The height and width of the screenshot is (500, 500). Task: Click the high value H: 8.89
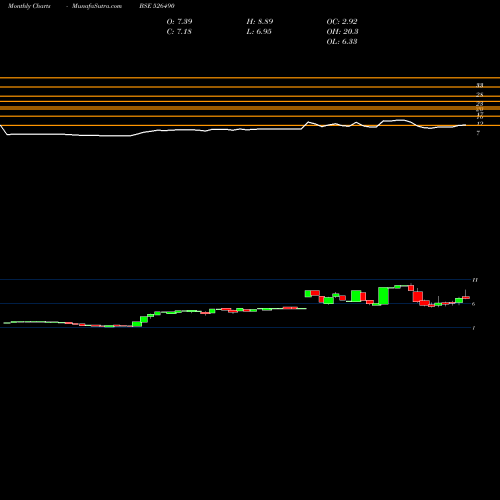coord(260,22)
